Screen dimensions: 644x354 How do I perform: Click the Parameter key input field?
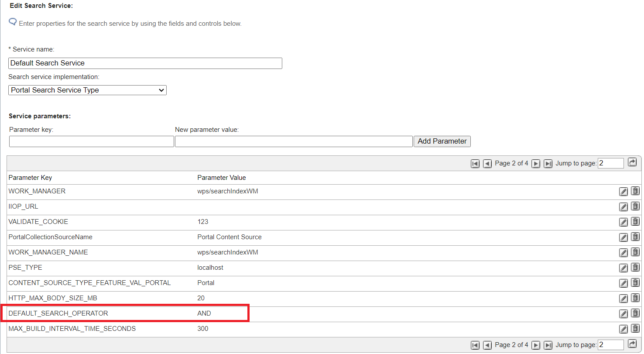[x=91, y=141]
